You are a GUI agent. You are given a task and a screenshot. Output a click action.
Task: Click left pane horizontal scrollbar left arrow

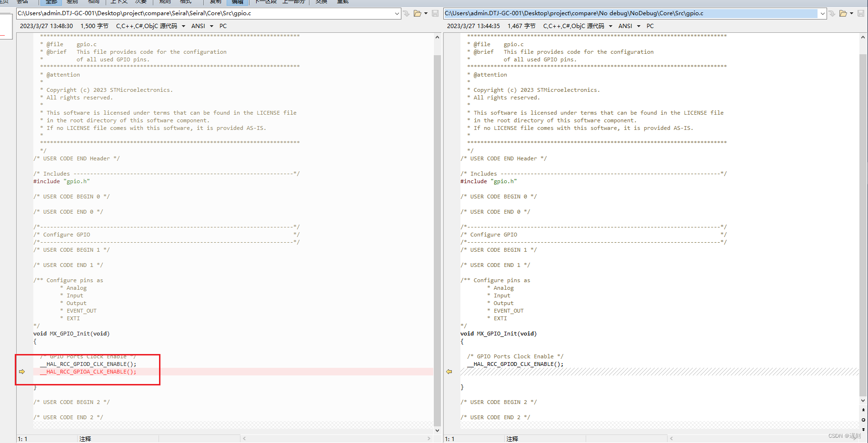tap(244, 438)
